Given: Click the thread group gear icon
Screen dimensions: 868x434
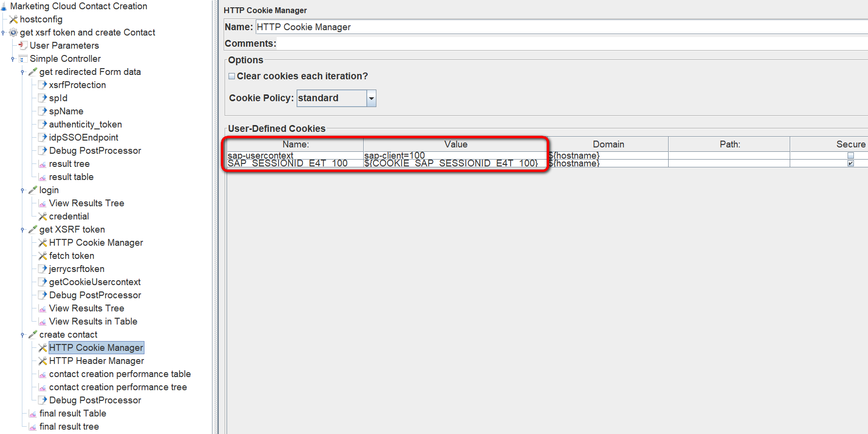Looking at the screenshot, I should coord(14,33).
